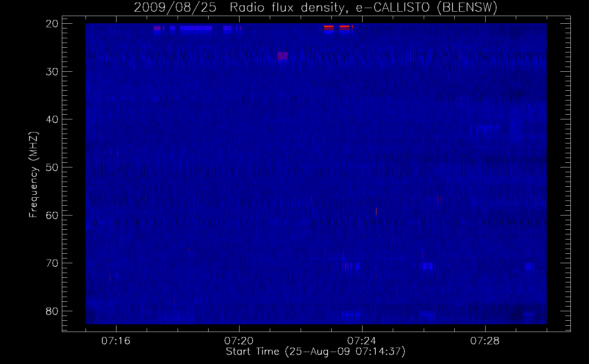Click the 07:24 time tick label
Screen dimensions: 589x364
point(362,341)
